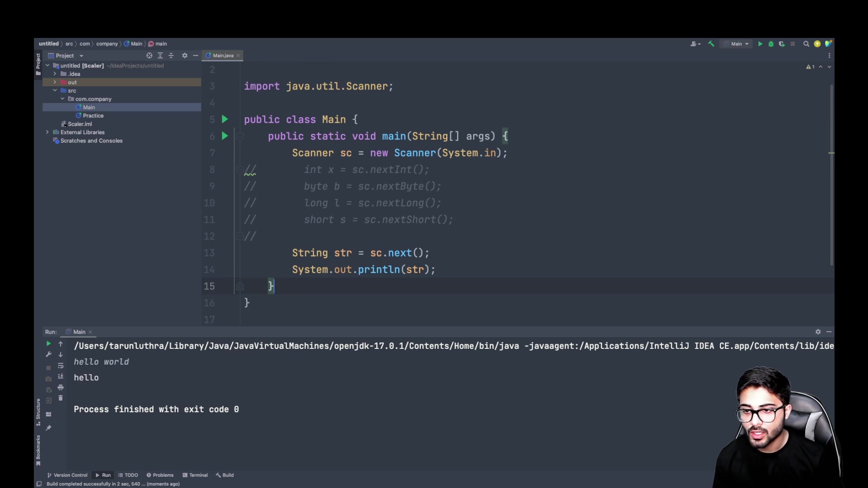
Task: Clear the Run console with the trash icon
Action: point(61,398)
